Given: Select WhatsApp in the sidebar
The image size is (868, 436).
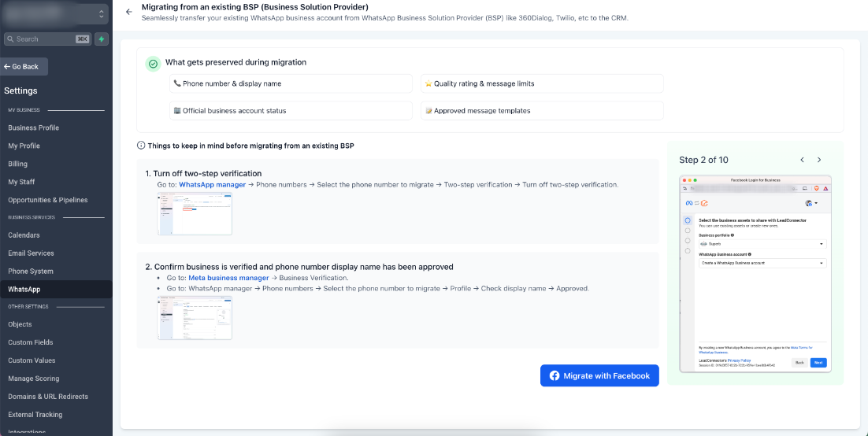Looking at the screenshot, I should [x=56, y=290].
